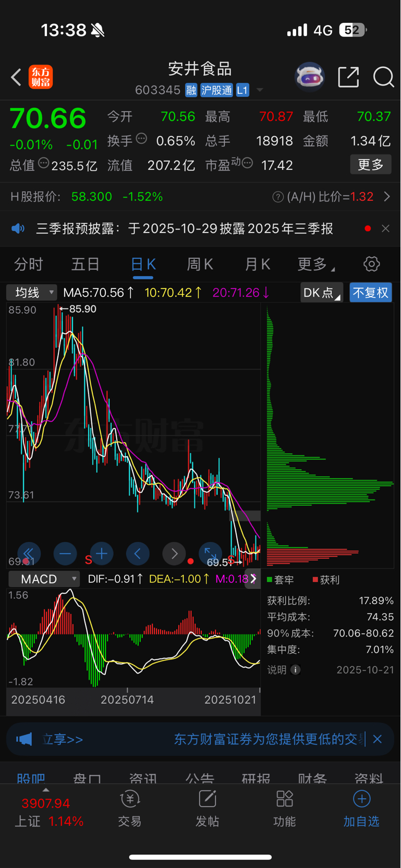Viewport: 401px width, 868px height.
Task: Switch to 分时 tab
Action: coord(28,264)
